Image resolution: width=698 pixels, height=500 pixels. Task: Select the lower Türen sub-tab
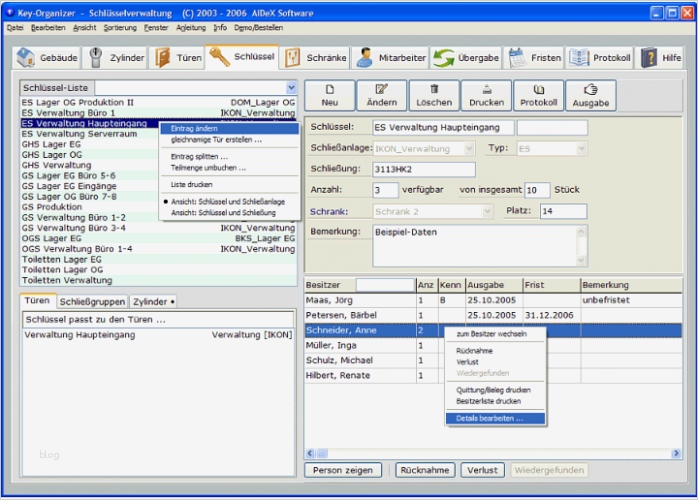point(37,301)
